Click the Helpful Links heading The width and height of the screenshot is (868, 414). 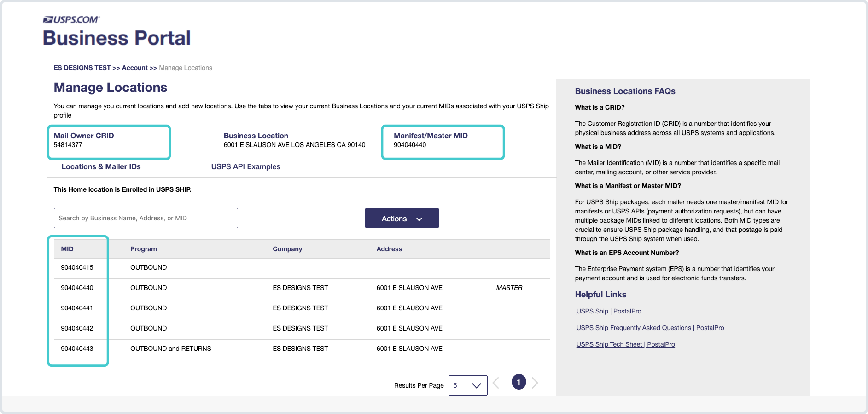coord(600,295)
